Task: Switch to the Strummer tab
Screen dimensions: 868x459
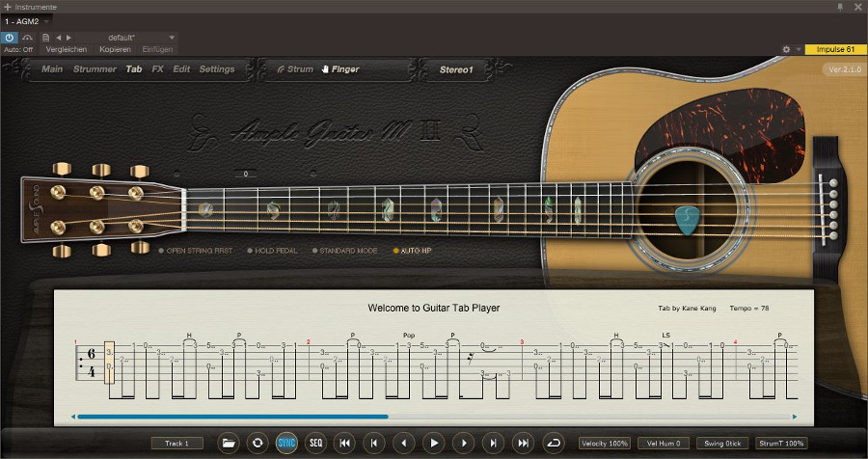Action: click(x=95, y=69)
